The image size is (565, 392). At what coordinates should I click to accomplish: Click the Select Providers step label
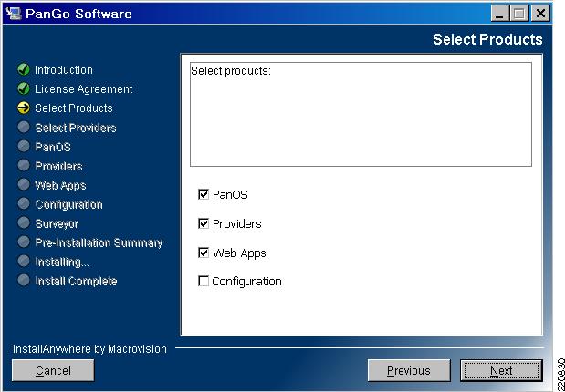click(76, 128)
